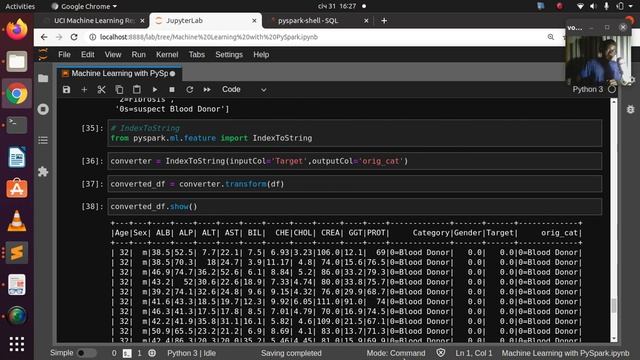The height and width of the screenshot is (360, 640).
Task: Launch Firefox from the dock
Action: (17, 30)
